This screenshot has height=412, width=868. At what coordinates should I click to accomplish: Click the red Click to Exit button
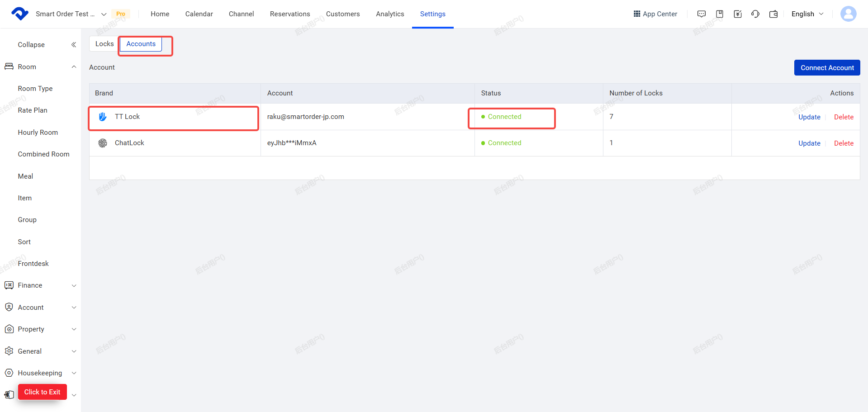coord(43,392)
